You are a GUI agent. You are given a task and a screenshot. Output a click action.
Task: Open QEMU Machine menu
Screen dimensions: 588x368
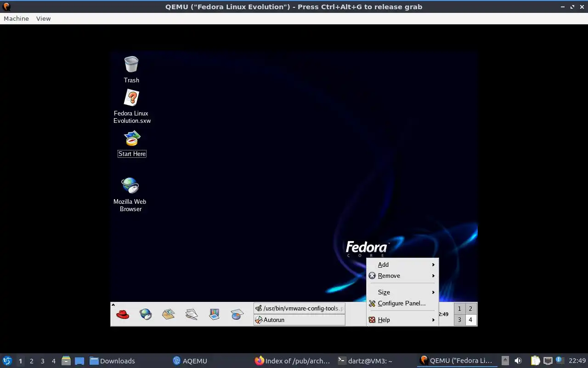click(x=16, y=18)
